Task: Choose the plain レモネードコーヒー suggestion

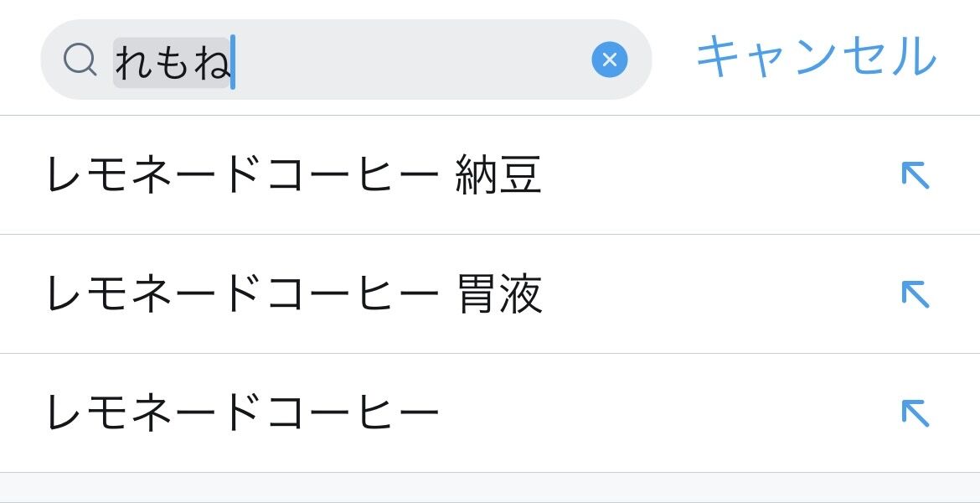Action: click(x=243, y=413)
